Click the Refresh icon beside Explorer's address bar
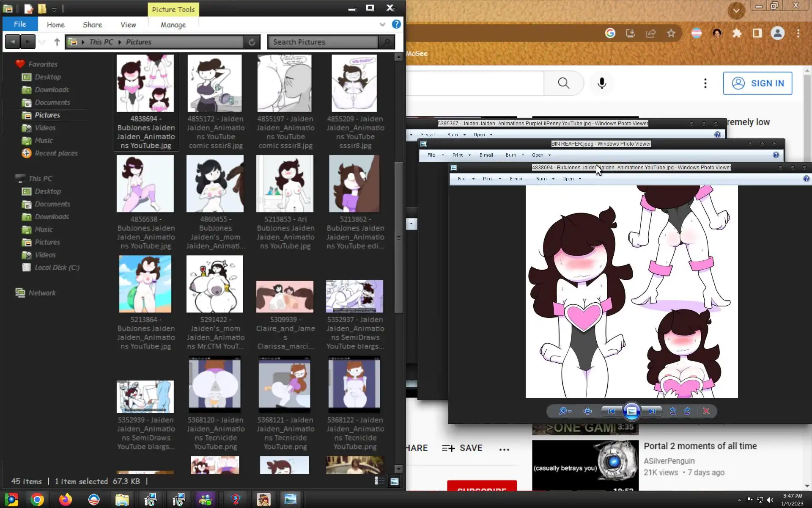Viewport: 812px width, 508px height. coord(252,42)
